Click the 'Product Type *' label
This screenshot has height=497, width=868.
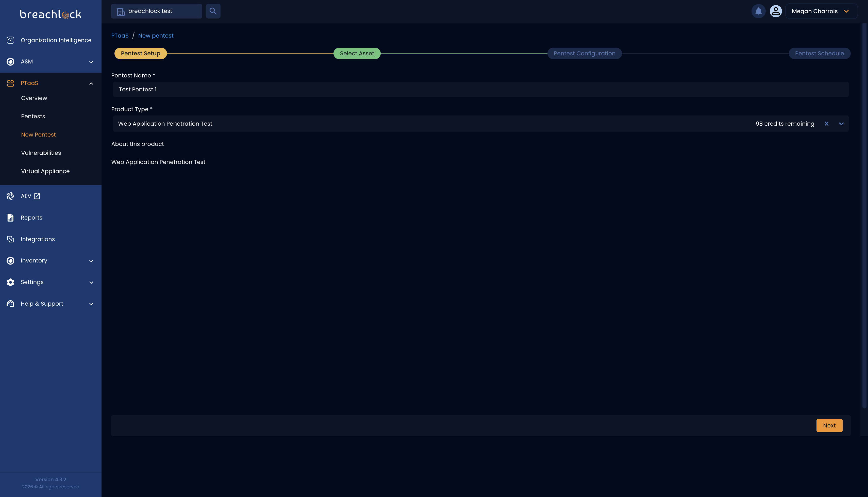click(x=132, y=109)
